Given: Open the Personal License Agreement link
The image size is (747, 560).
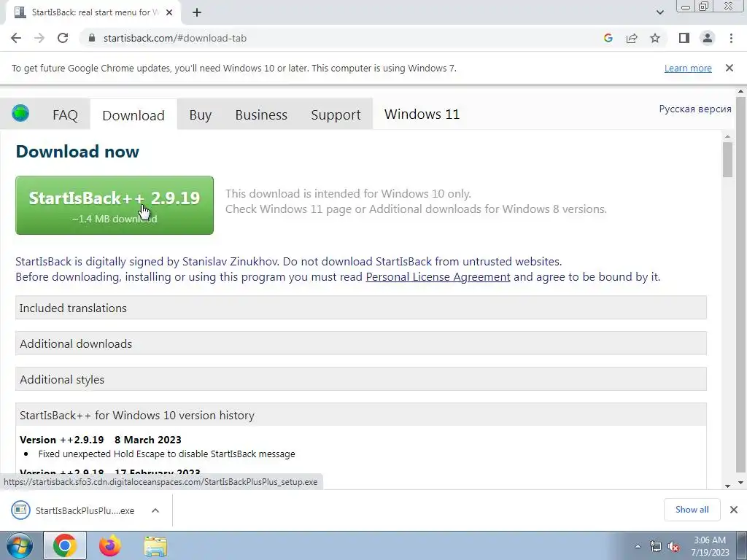Looking at the screenshot, I should pyautogui.click(x=438, y=276).
